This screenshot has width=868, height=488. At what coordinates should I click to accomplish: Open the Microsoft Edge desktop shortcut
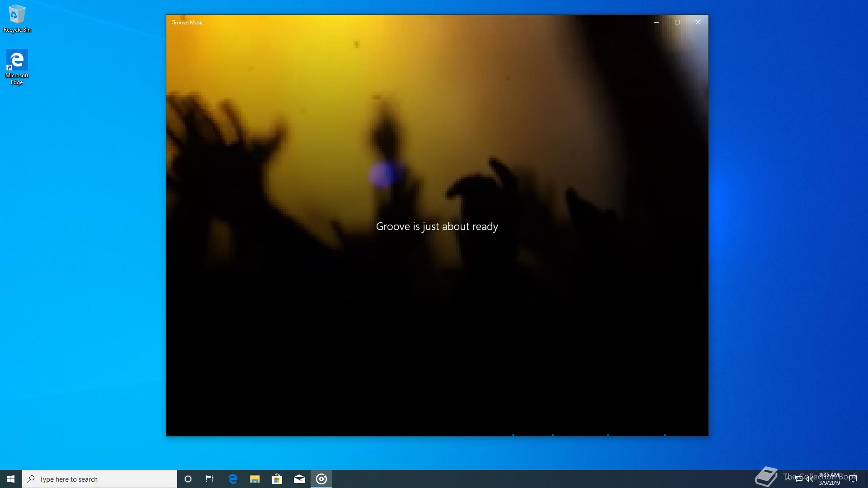pos(17,67)
